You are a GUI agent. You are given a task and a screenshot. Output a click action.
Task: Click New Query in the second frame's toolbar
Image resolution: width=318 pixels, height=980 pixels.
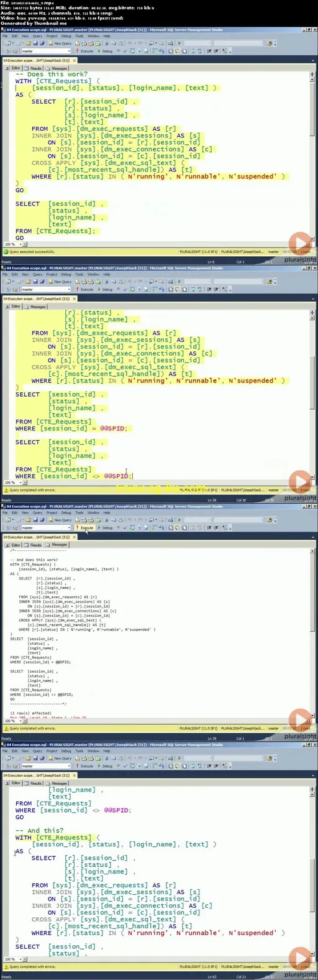pos(61,282)
